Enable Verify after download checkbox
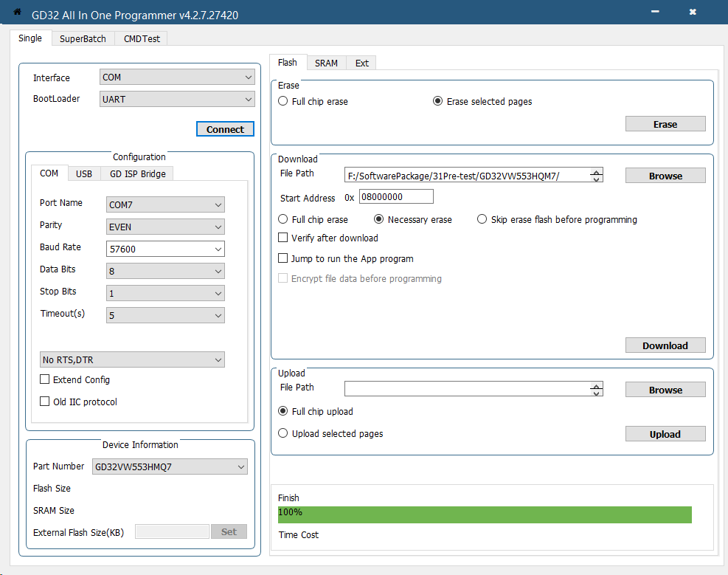Image resolution: width=728 pixels, height=575 pixels. [x=283, y=238]
